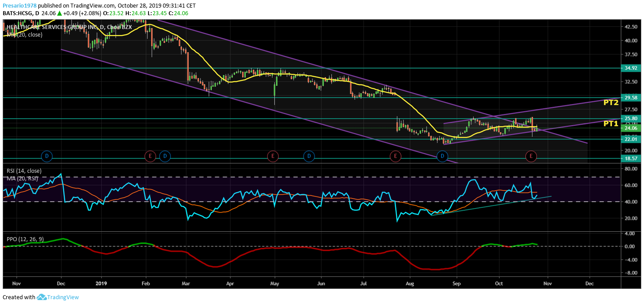The image size is (644, 305).
Task: Click the 60.00 RSI axis label
Action: tap(631, 185)
